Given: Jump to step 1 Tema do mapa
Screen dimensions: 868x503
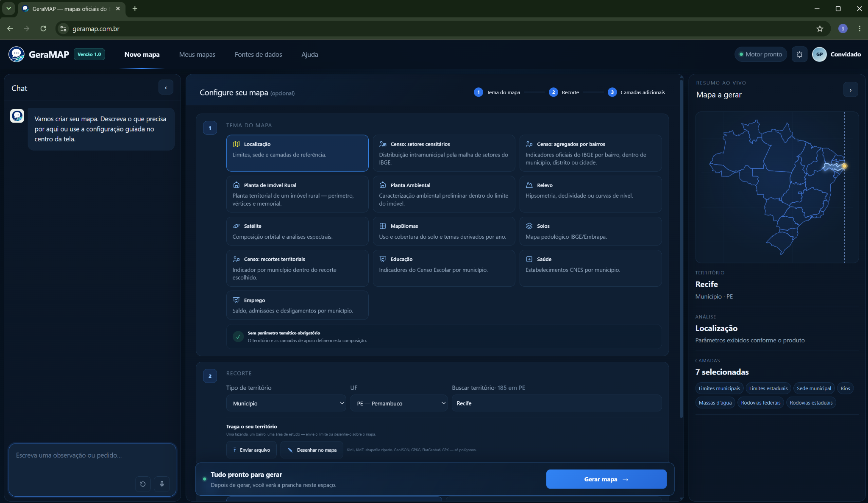Looking at the screenshot, I should 497,92.
